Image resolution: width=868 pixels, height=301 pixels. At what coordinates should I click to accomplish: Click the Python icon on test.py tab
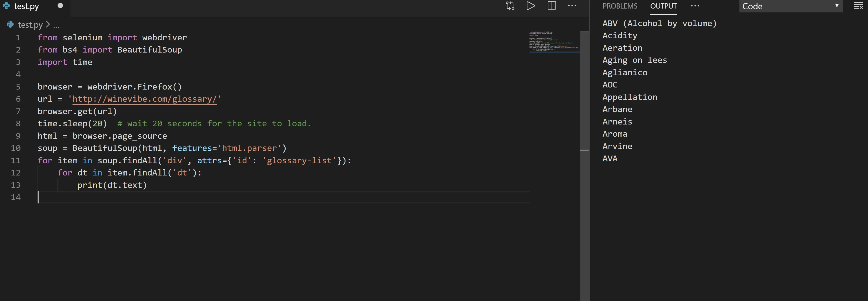tap(6, 6)
